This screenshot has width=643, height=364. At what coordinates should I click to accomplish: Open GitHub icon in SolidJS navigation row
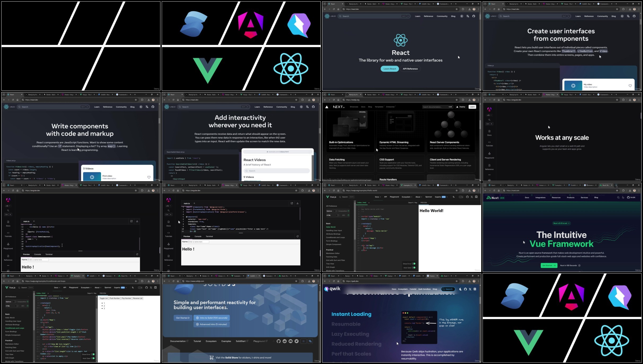coord(278,341)
